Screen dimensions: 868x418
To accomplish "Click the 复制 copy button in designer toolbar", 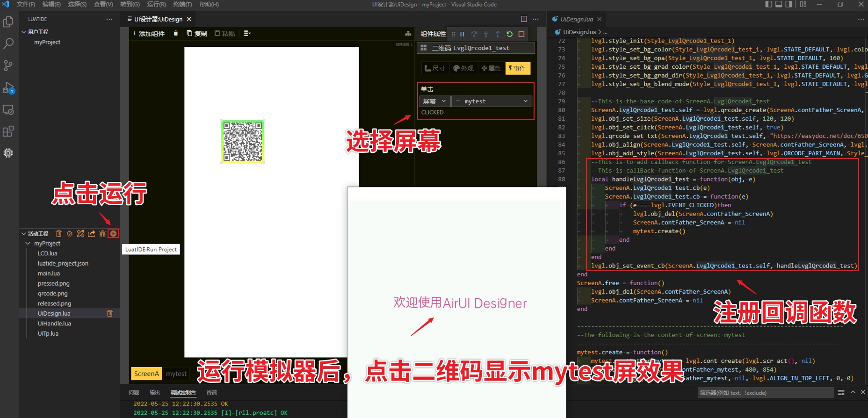I will [x=197, y=33].
